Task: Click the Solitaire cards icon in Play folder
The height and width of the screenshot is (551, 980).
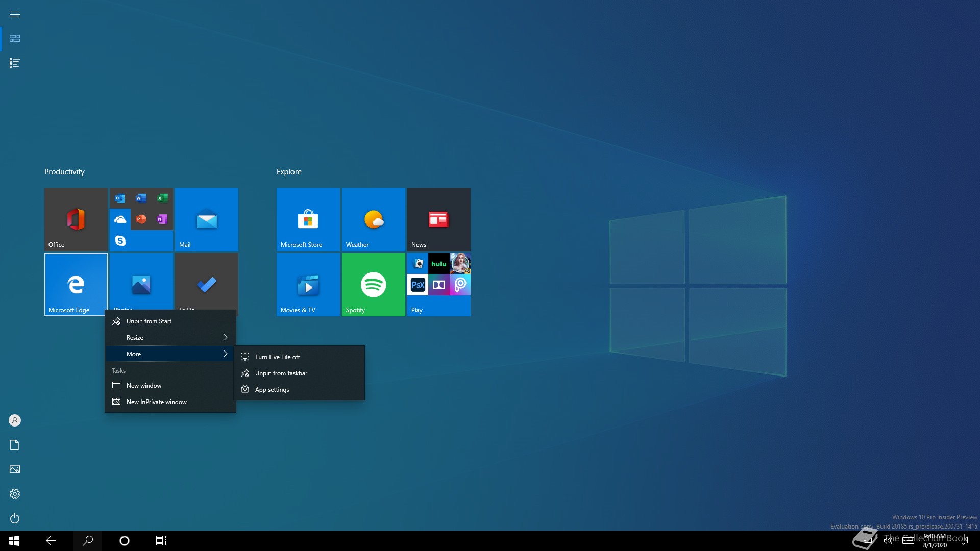Action: pyautogui.click(x=418, y=264)
